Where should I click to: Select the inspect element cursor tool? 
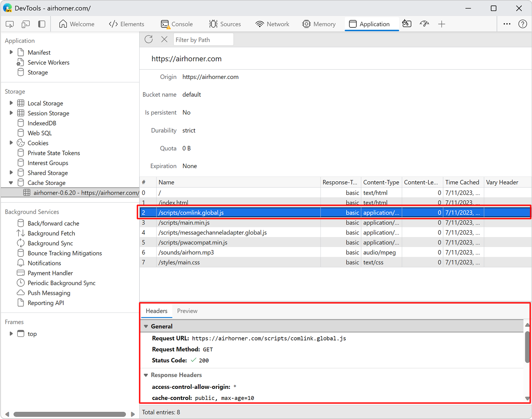9,24
